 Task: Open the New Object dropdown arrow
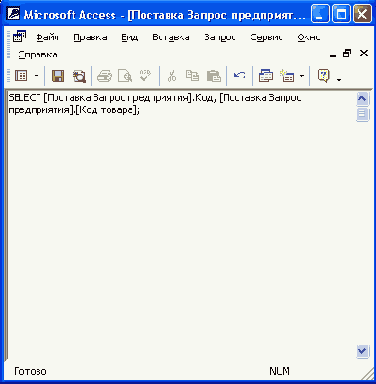tap(302, 76)
